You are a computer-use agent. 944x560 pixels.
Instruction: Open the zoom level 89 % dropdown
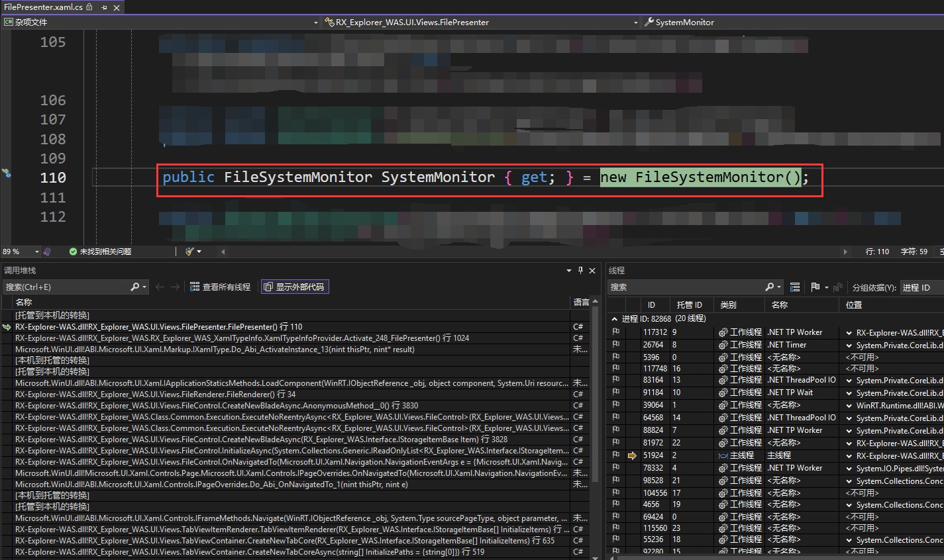37,252
